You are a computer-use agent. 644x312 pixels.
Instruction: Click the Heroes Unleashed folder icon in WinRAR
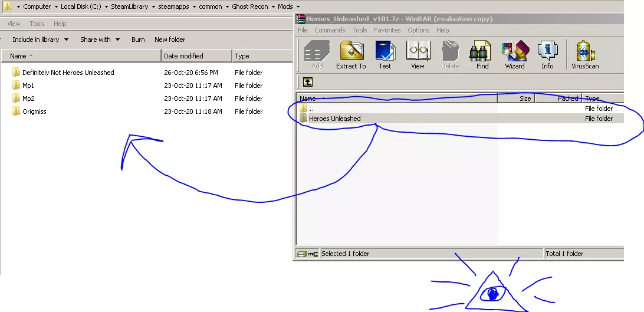click(304, 118)
